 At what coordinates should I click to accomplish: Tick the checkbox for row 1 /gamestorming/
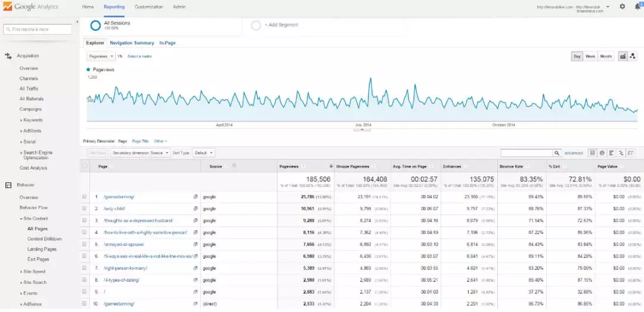tap(84, 196)
